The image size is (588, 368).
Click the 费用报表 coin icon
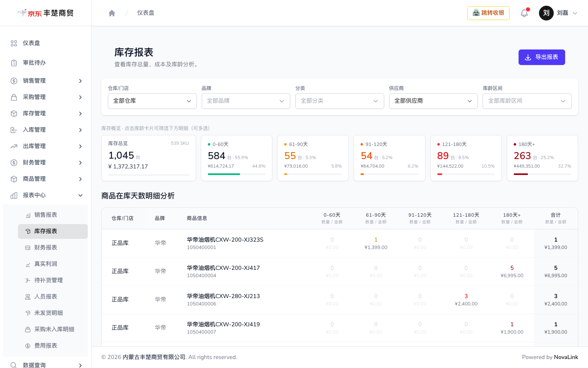pyautogui.click(x=28, y=346)
